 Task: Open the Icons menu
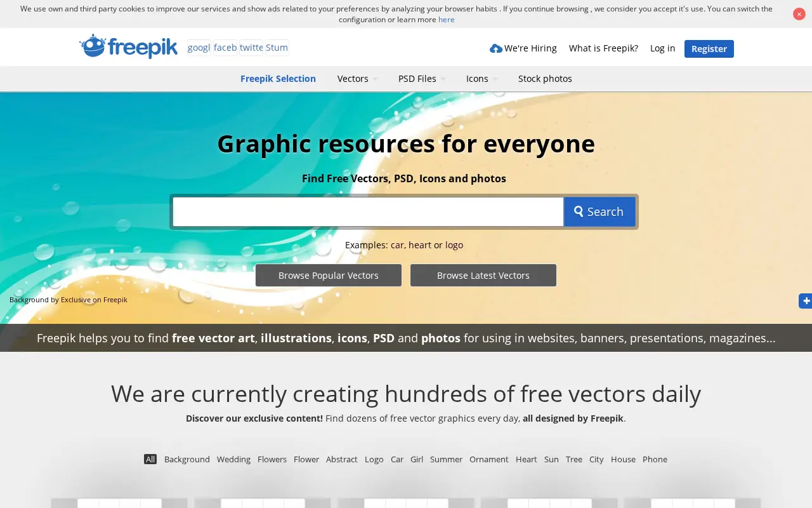pos(477,79)
